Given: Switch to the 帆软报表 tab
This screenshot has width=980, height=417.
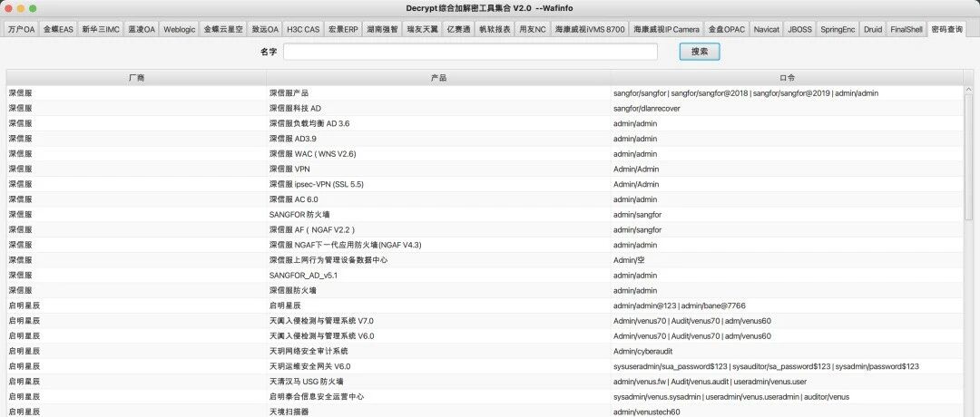Looking at the screenshot, I should click(x=495, y=29).
